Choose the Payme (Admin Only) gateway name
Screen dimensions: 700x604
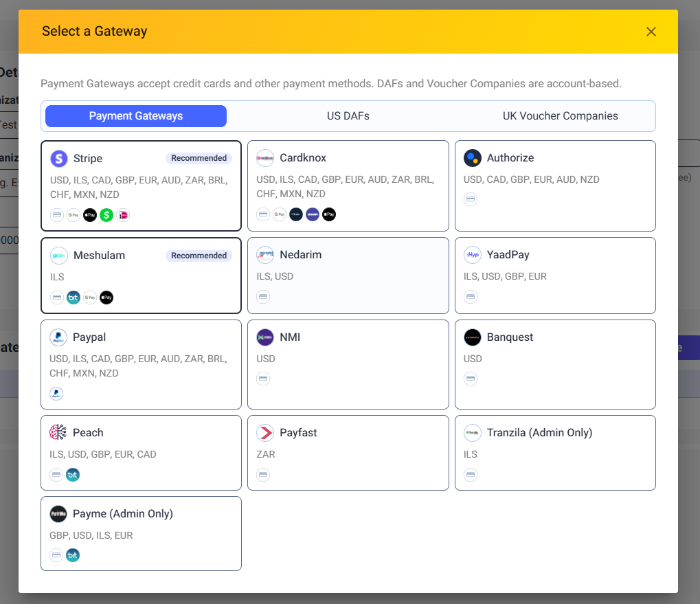(123, 514)
